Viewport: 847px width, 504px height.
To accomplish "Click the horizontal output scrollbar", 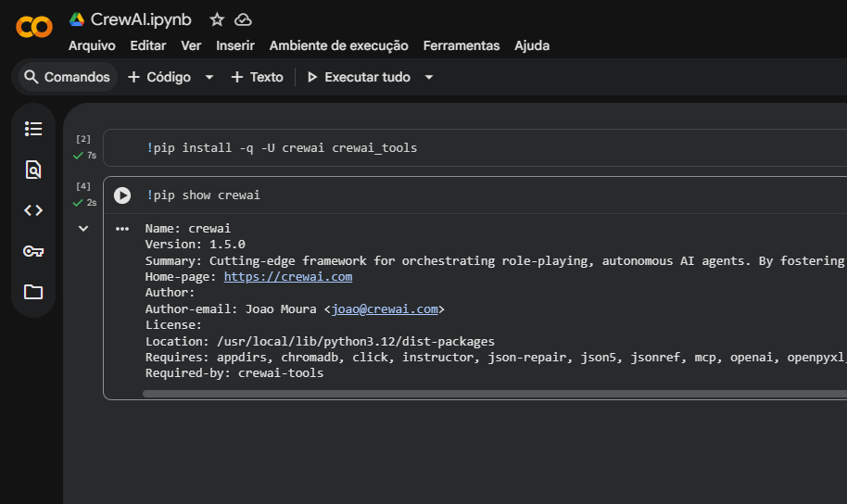I will tap(494, 394).
